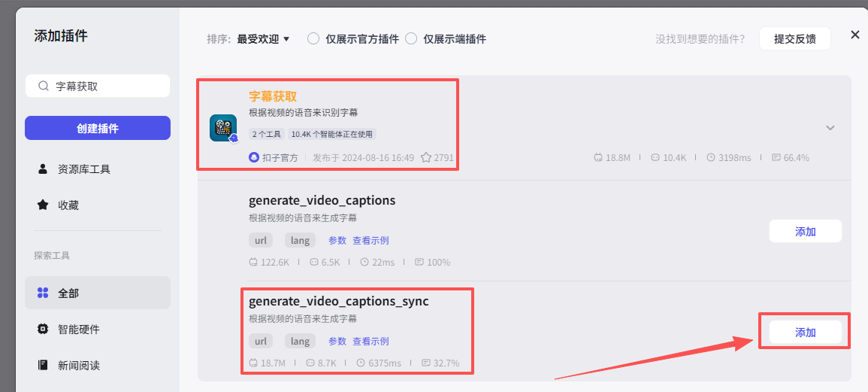Click the search magnifier icon
The height and width of the screenshot is (392, 868).
coord(44,87)
